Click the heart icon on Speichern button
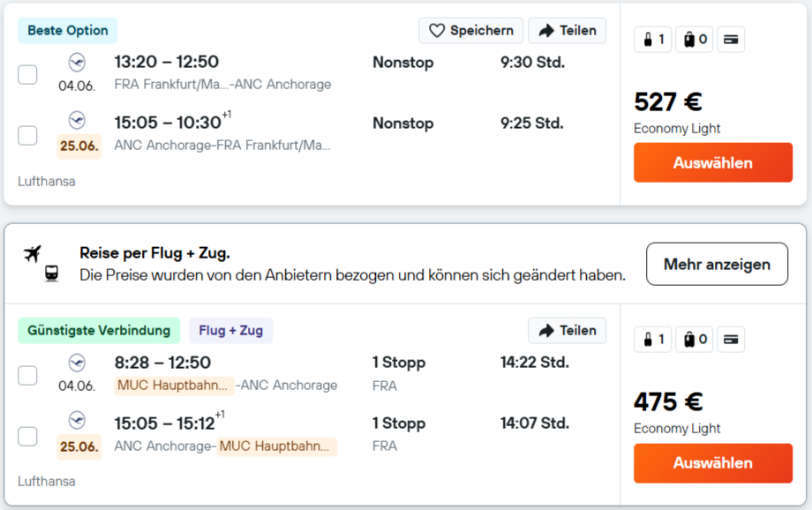 tap(437, 31)
